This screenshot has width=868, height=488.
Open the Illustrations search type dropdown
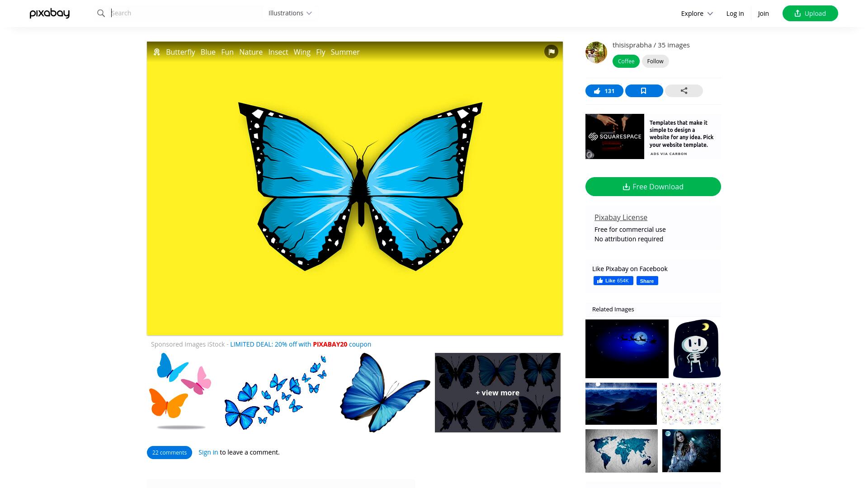coord(290,13)
